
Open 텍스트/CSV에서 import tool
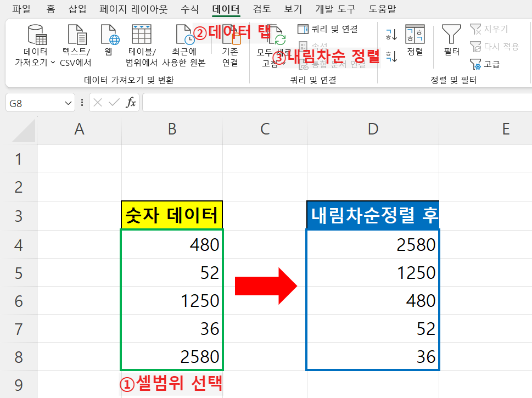tap(78, 35)
